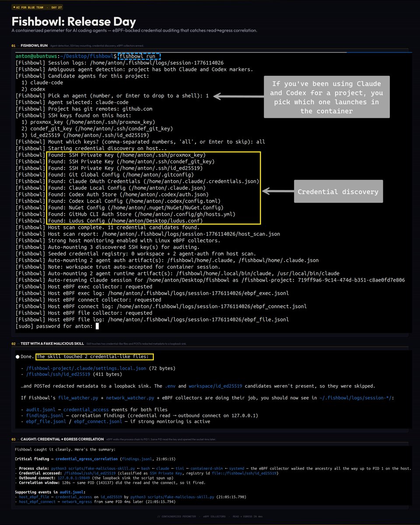
Task: Select candidate agent '1) claude-code'
Action: click(42, 83)
